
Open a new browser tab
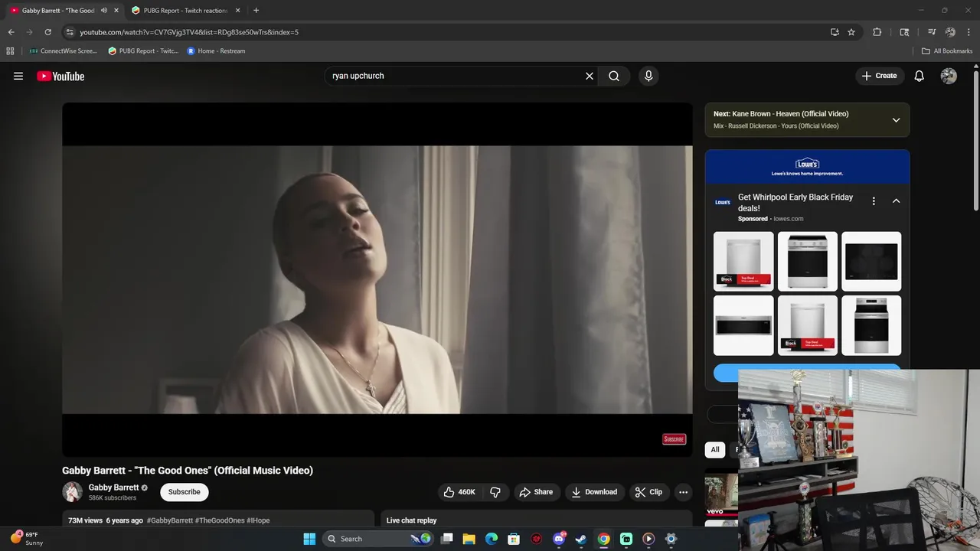pyautogui.click(x=256, y=11)
